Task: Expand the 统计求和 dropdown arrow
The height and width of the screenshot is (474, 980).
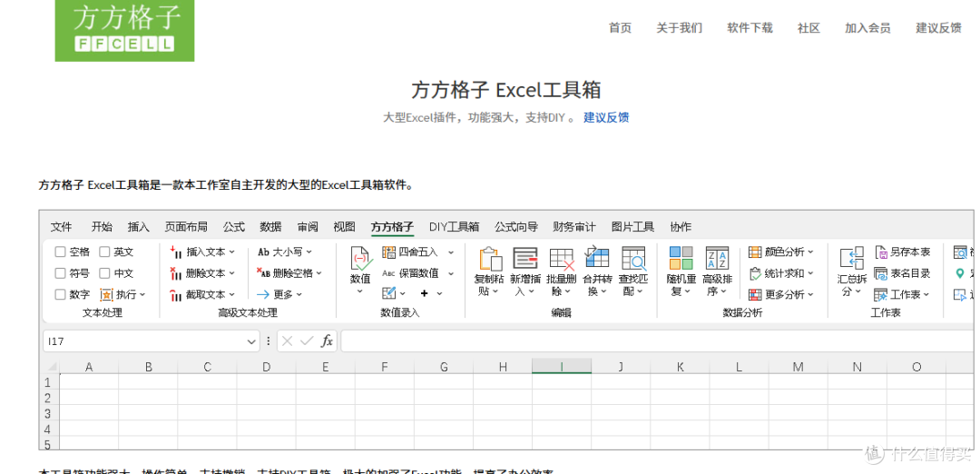Action: point(810,274)
